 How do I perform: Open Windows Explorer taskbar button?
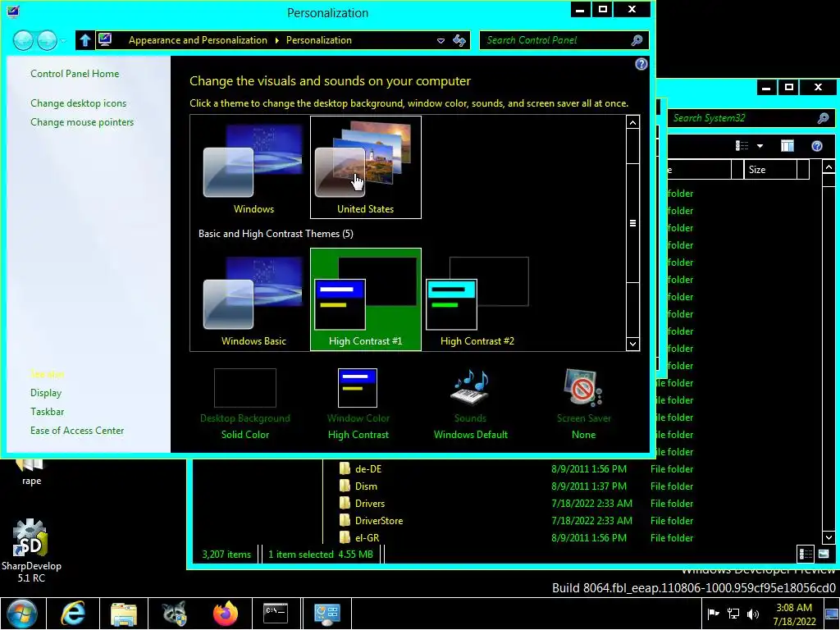coord(124,614)
